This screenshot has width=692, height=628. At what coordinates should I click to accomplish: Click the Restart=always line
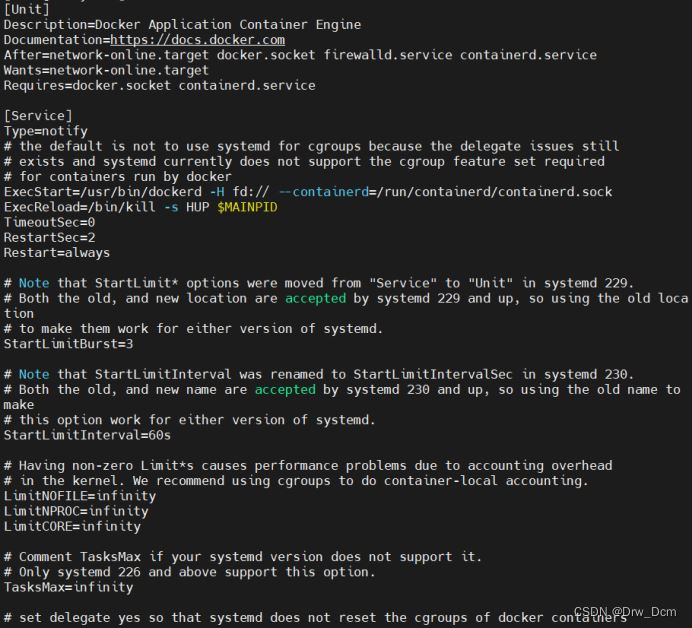tap(56, 253)
